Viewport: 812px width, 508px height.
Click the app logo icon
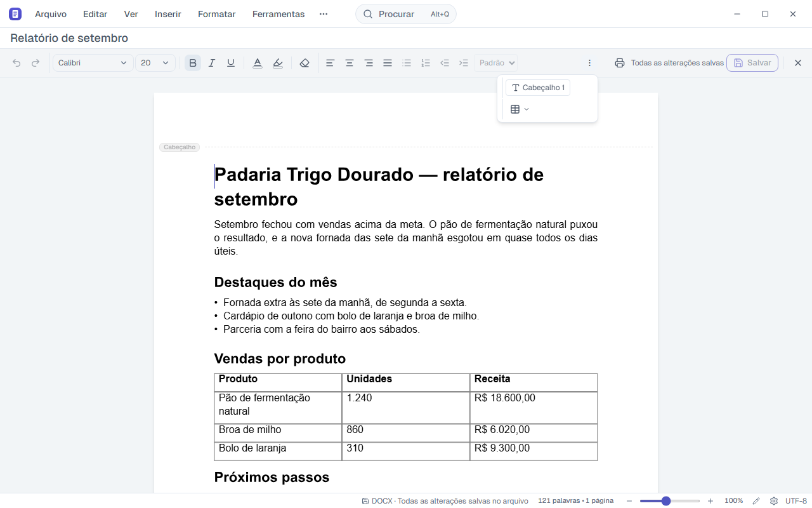(15, 14)
